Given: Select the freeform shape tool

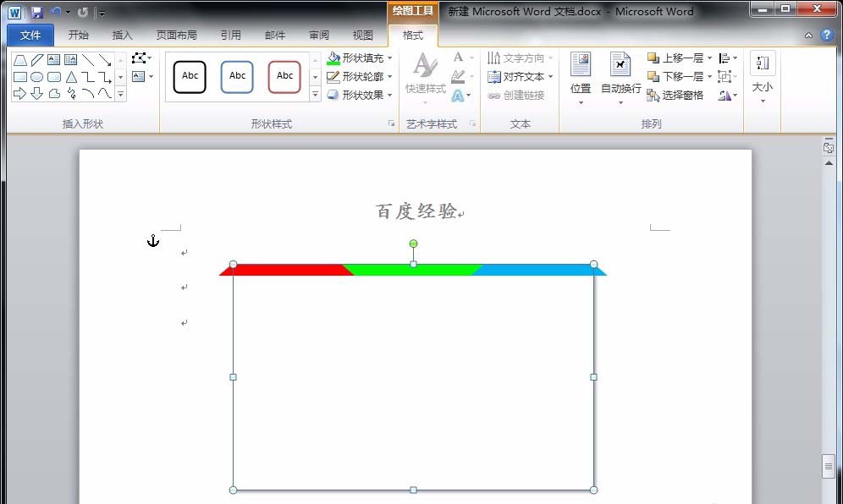Looking at the screenshot, I should pyautogui.click(x=54, y=94).
